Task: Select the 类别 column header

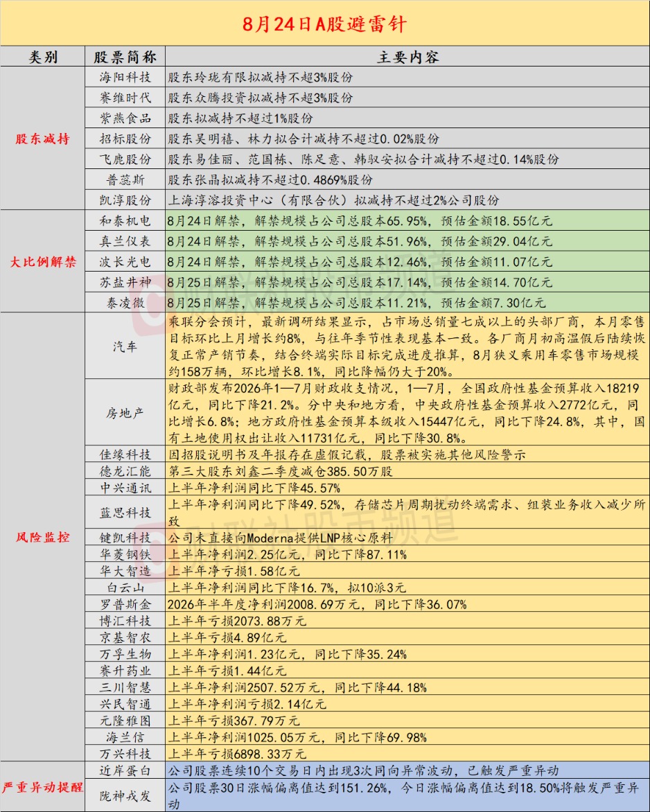Action: tap(42, 57)
